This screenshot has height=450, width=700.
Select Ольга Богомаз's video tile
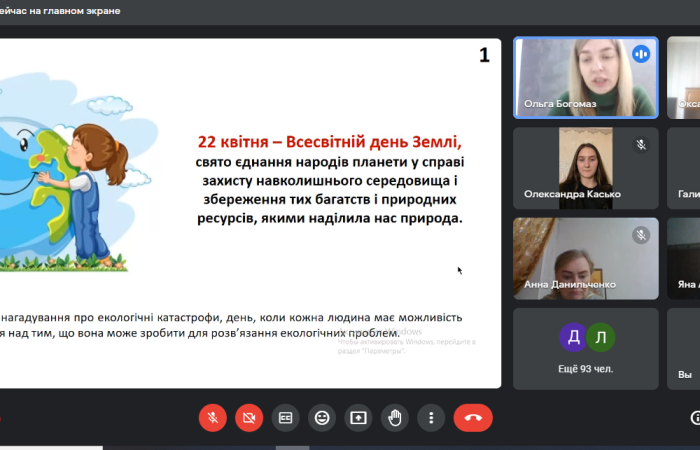pyautogui.click(x=585, y=78)
